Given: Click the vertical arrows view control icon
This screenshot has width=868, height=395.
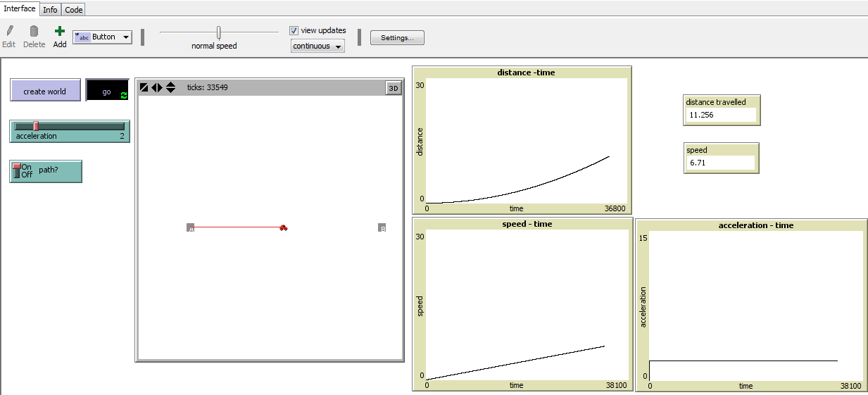Looking at the screenshot, I should pyautogui.click(x=170, y=87).
